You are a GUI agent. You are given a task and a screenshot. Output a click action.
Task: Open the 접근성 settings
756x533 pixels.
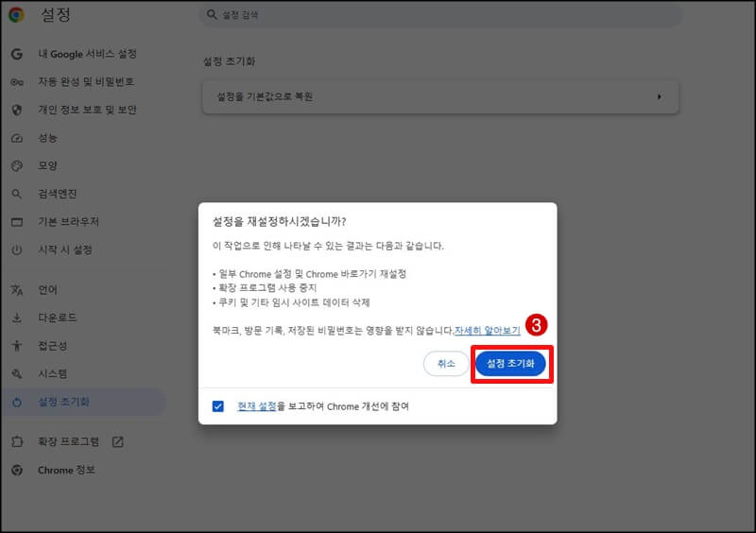[x=53, y=345]
